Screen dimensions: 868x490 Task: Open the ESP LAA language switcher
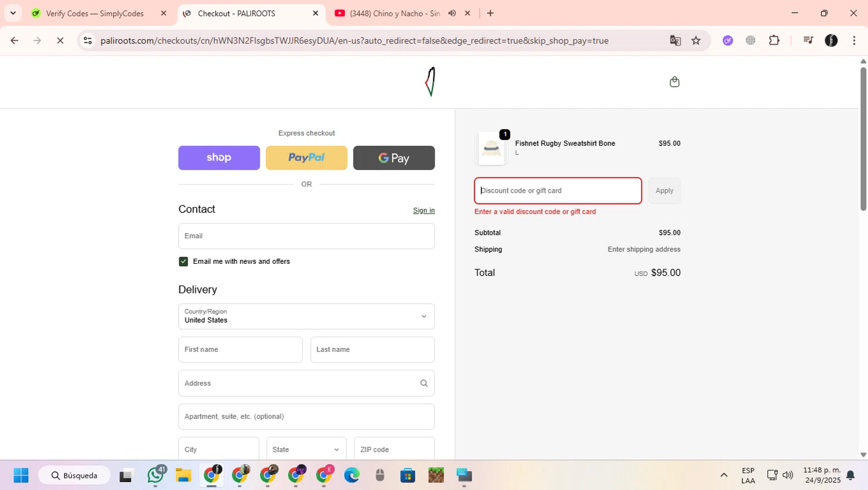point(748,476)
